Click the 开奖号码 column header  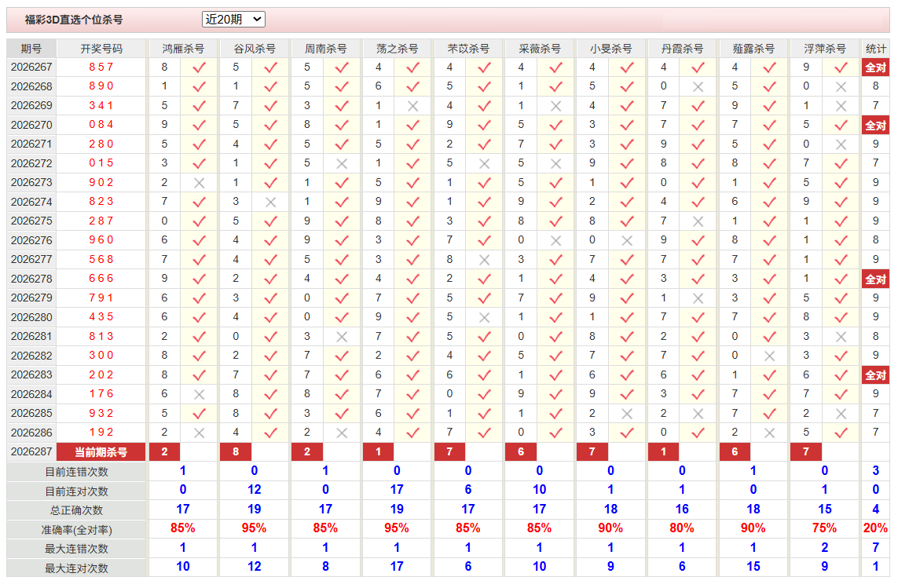101,49
